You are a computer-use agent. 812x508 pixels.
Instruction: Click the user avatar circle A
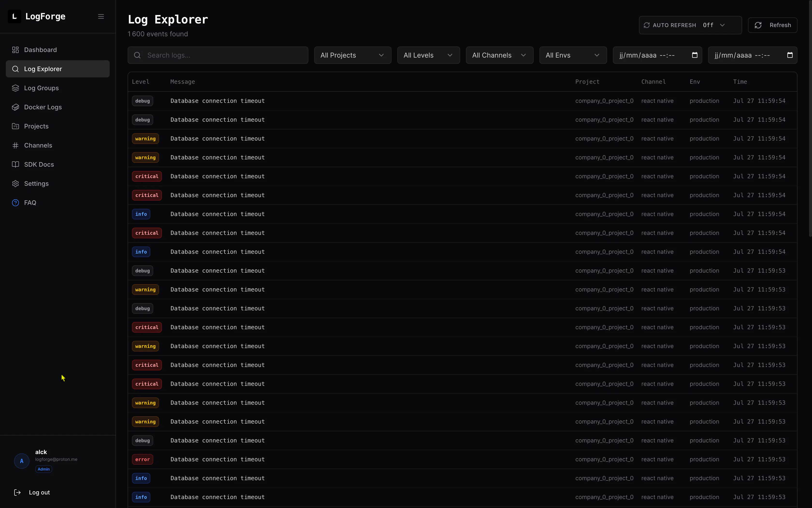pos(22,461)
